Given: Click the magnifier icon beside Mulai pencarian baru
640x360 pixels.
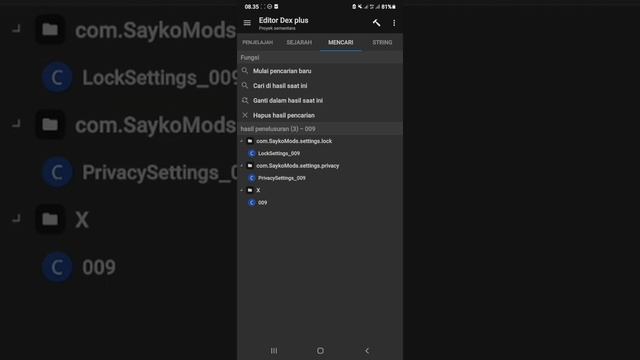Looking at the screenshot, I should [x=244, y=71].
